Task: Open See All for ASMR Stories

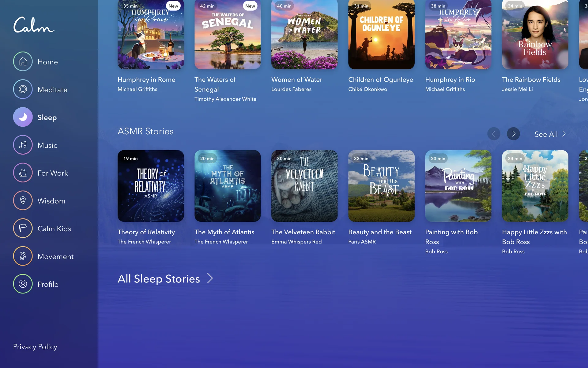Action: pyautogui.click(x=550, y=134)
